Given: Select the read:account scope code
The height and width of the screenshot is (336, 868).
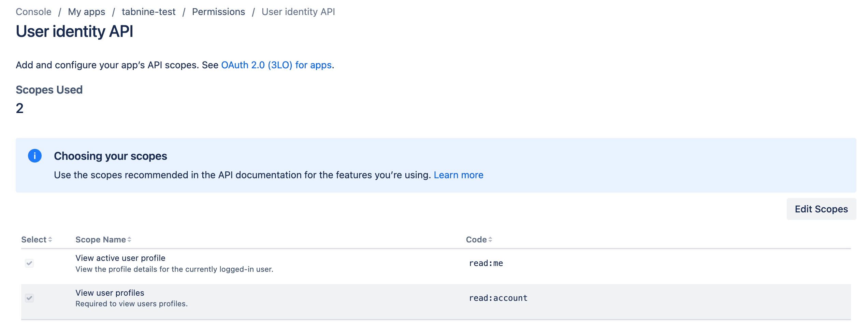Looking at the screenshot, I should click(498, 298).
